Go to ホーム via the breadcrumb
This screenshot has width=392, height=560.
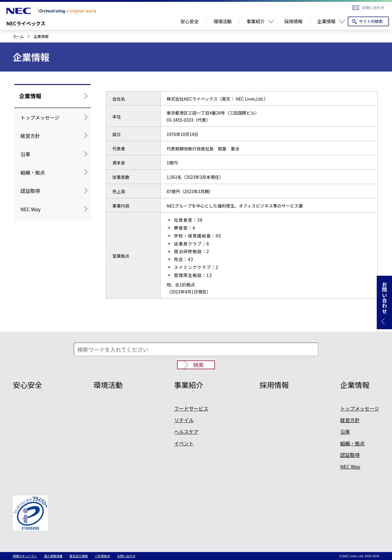[x=18, y=36]
